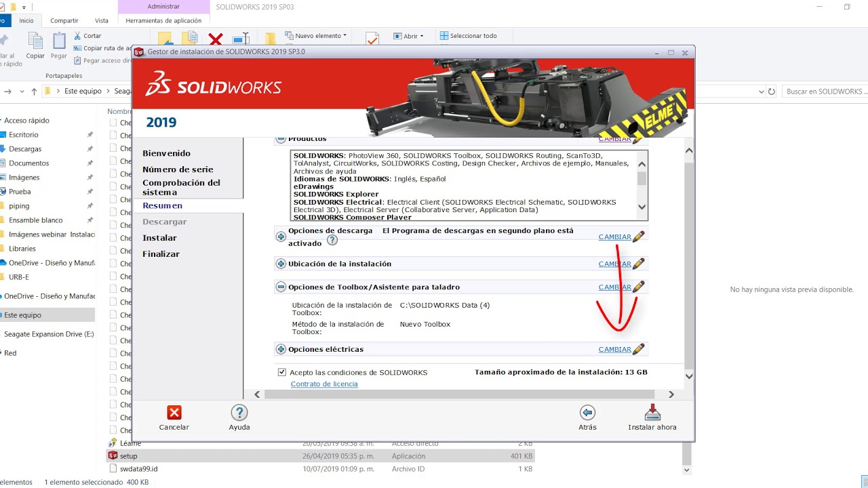Select Bienvenido step in installer sidebar

[x=167, y=153]
